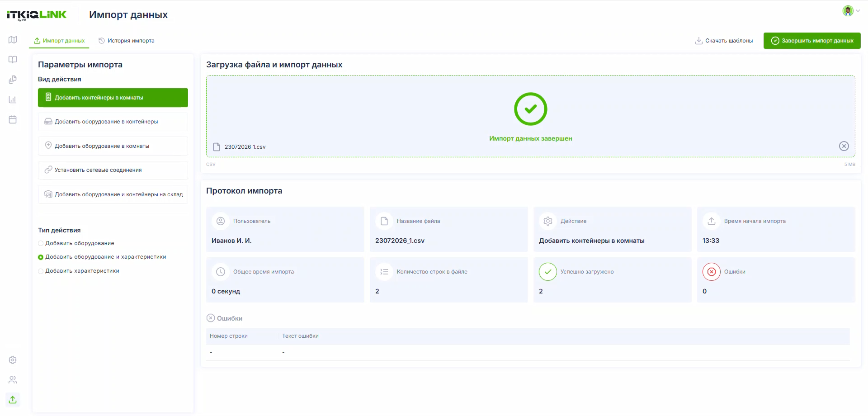Select Добавить оборудование и характеристики radio option
The height and width of the screenshot is (416, 868).
click(41, 257)
